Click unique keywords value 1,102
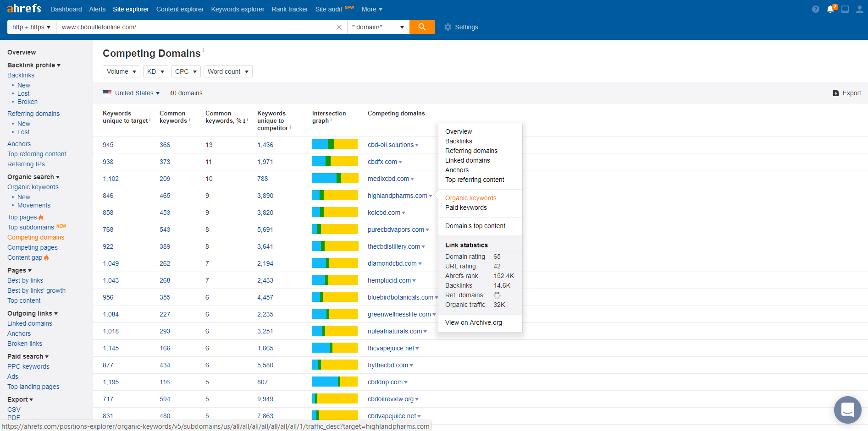 (x=111, y=179)
